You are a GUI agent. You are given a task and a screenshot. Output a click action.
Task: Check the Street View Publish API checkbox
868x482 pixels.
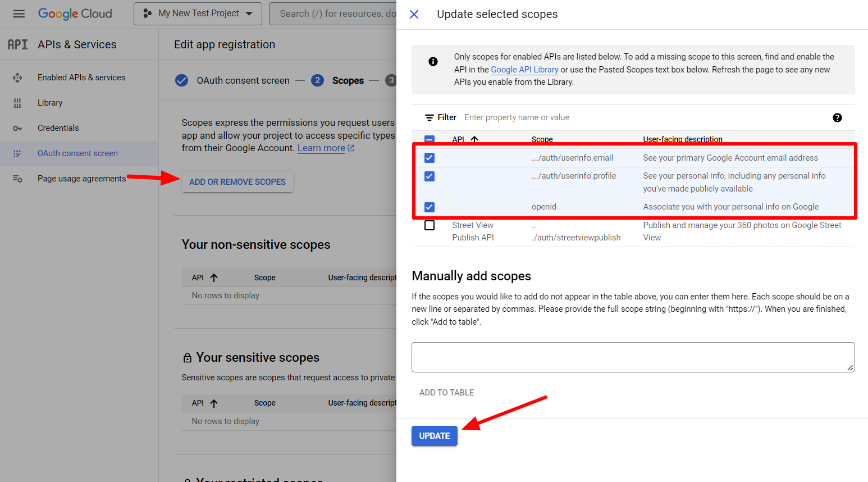(x=430, y=225)
